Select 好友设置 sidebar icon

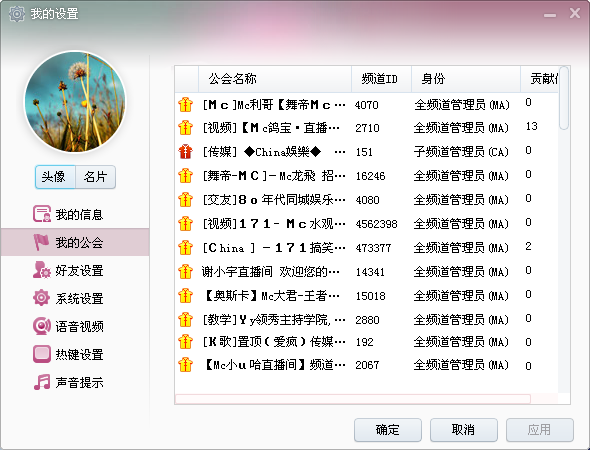(x=41, y=270)
